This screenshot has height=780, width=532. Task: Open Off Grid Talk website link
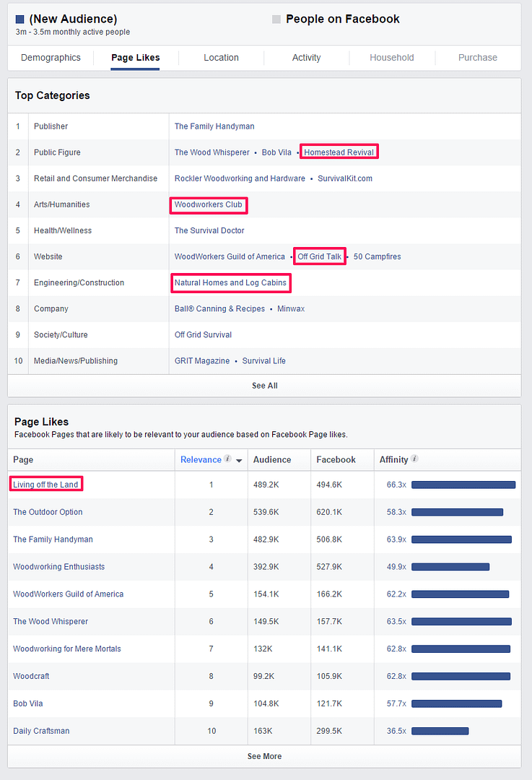click(319, 256)
